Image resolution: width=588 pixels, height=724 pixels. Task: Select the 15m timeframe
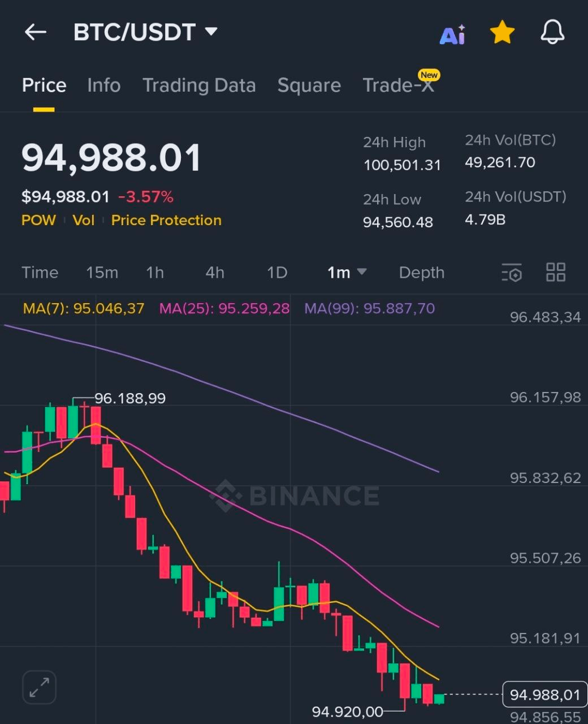(102, 273)
